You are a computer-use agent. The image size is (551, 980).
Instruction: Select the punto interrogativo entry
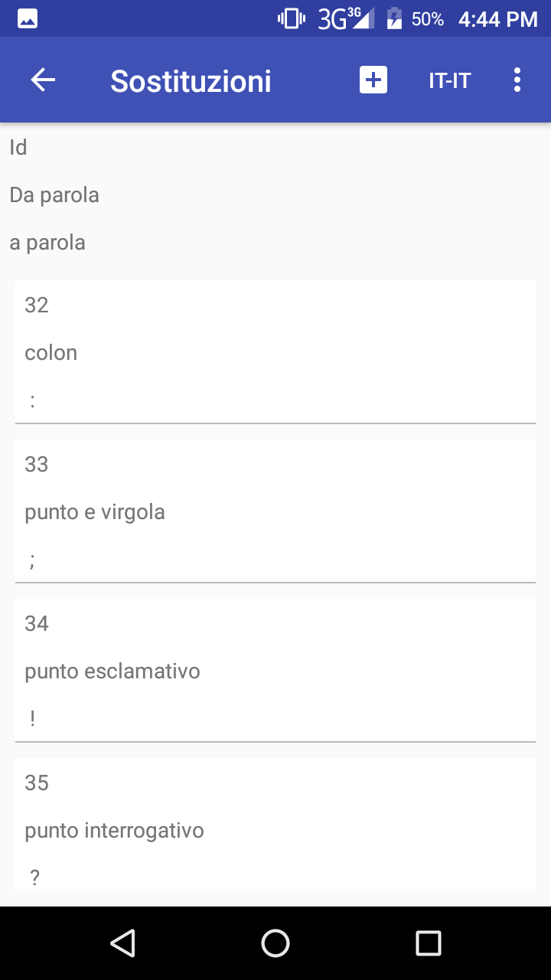(x=275, y=825)
